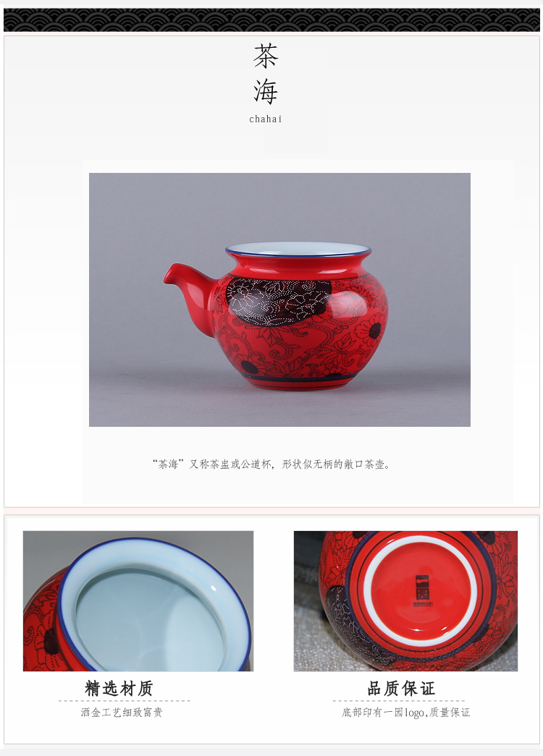Select the 茶海 description sentence below the photo
The image size is (543, 756).
[x=271, y=464]
